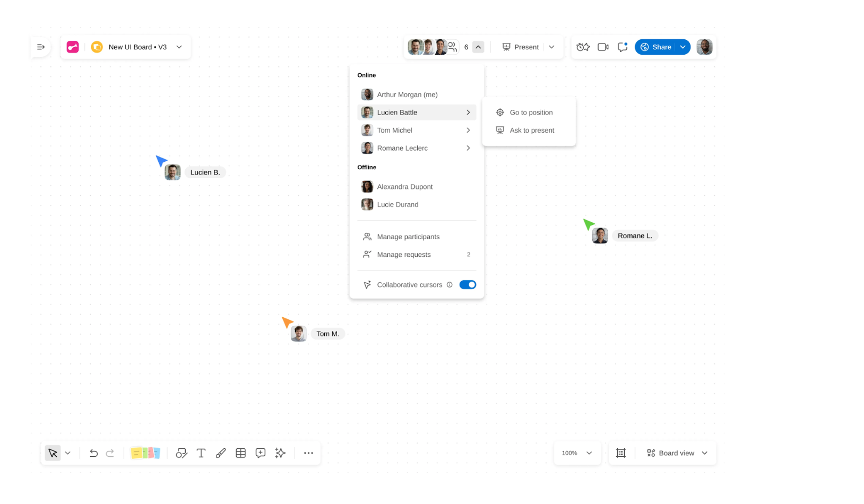Open Manage participants
This screenshot has width=864, height=504.
tap(408, 237)
